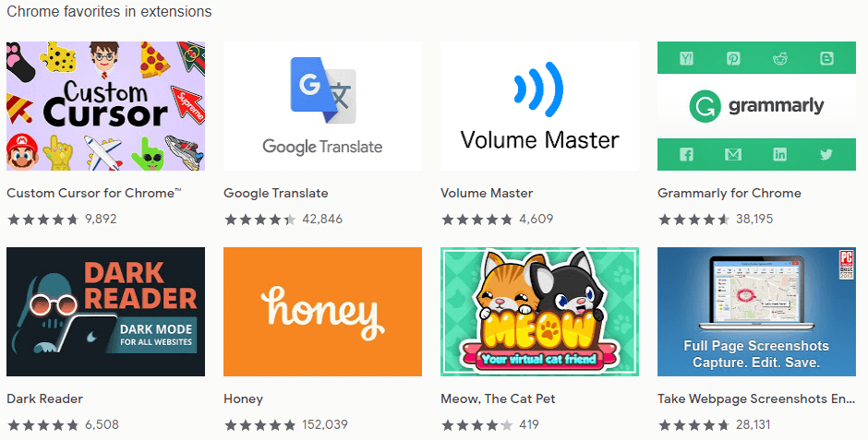Open the orange Honey extension thumbnail
Screen dimensions: 868x440
(x=323, y=312)
